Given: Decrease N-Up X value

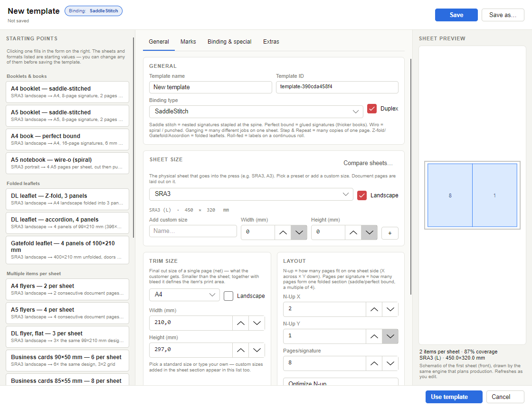Looking at the screenshot, I should 390,309.
